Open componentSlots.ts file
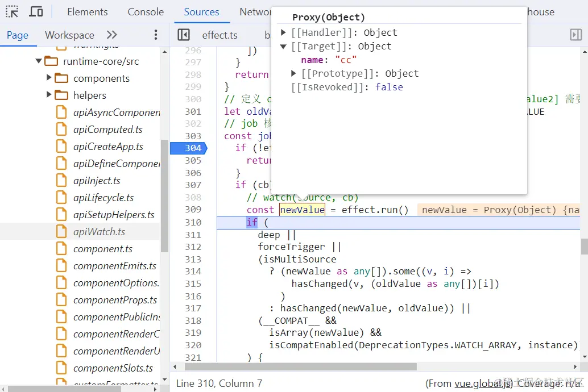Viewport: 588px width, 392px height. 113,368
